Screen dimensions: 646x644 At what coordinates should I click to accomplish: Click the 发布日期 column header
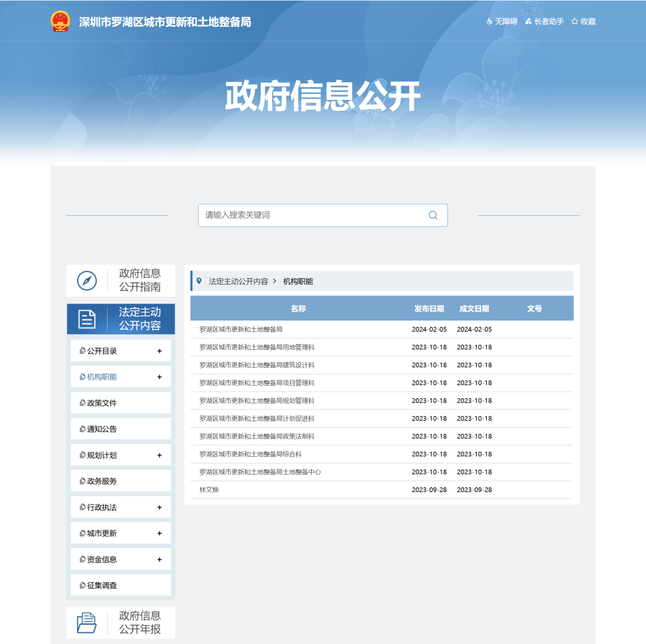pos(429,309)
